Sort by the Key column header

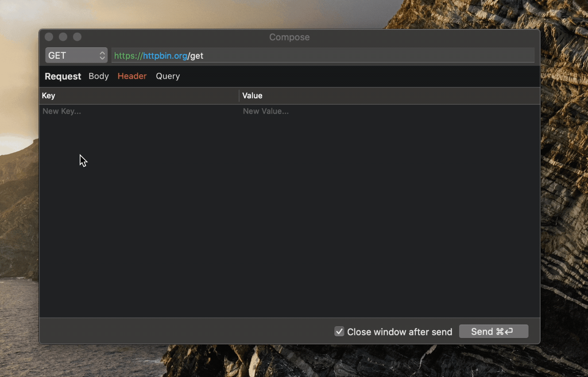(139, 96)
